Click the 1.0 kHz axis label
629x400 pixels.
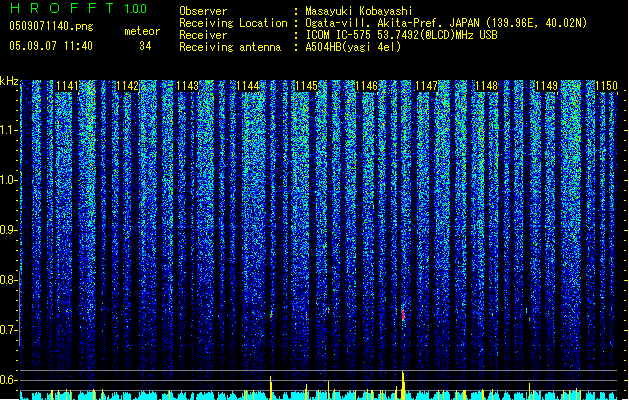[x=9, y=180]
